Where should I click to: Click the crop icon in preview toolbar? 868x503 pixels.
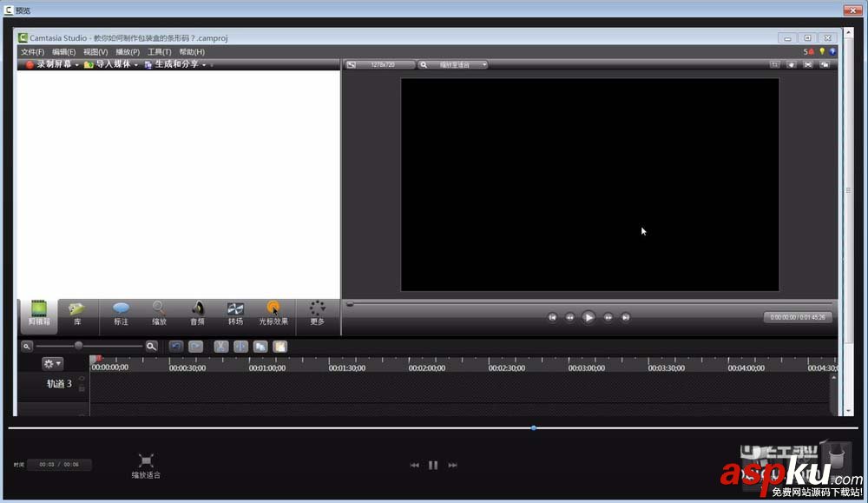click(x=774, y=65)
